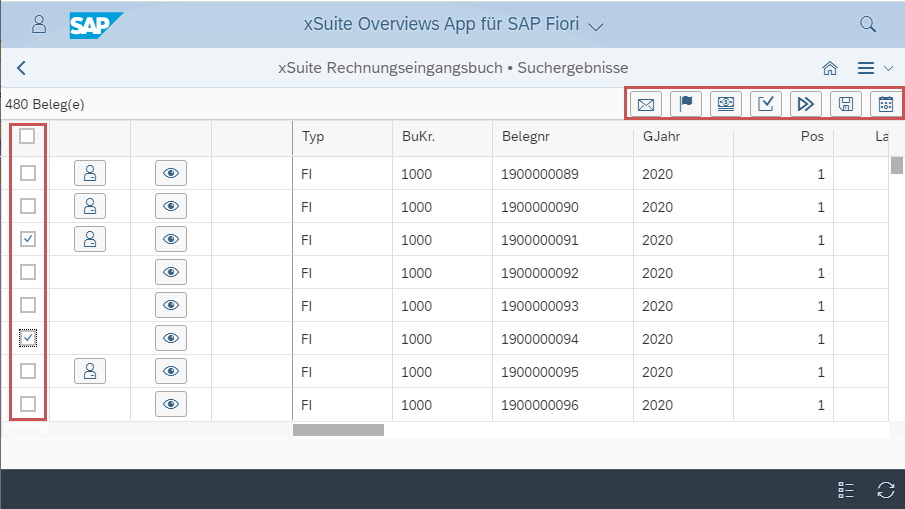This screenshot has height=509, width=905.
Task: Click the double-arrow forward toolbar icon
Action: point(806,104)
